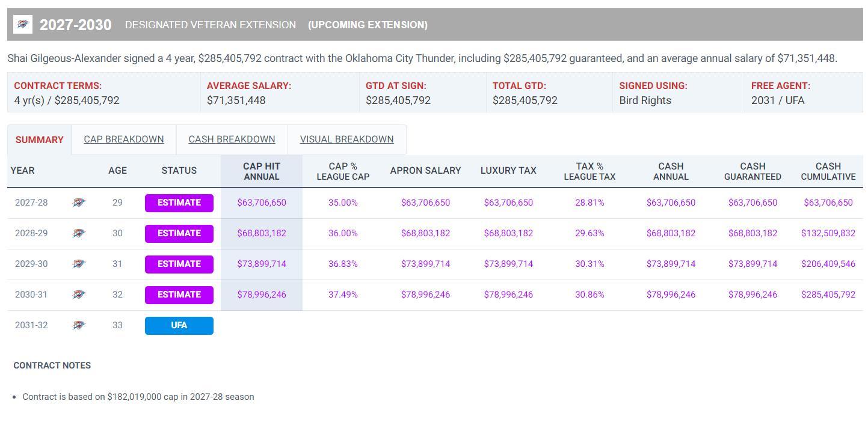Viewport: 868px width, 428px height.
Task: Click the 2029-30 cap hit value $73,899,714
Action: (x=261, y=264)
